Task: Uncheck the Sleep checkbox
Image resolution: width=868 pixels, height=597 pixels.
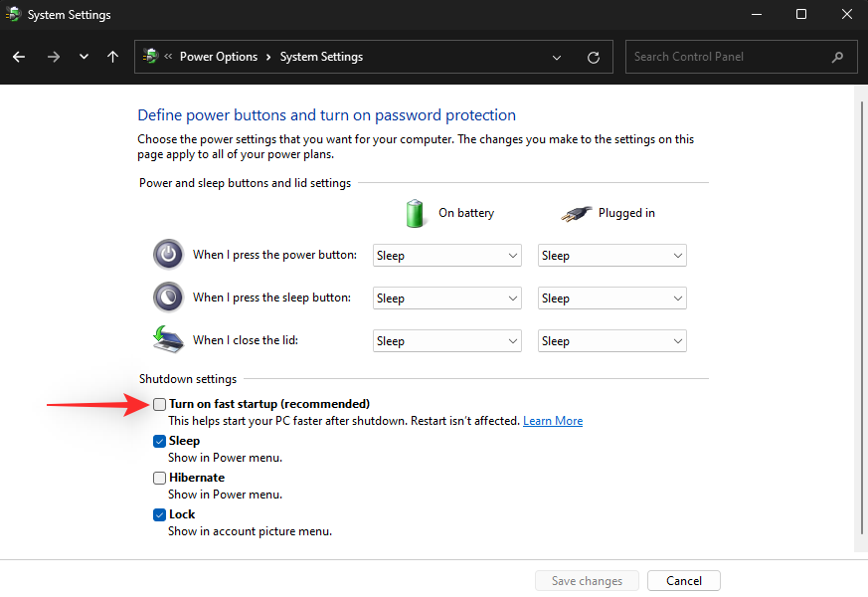Action: click(159, 441)
